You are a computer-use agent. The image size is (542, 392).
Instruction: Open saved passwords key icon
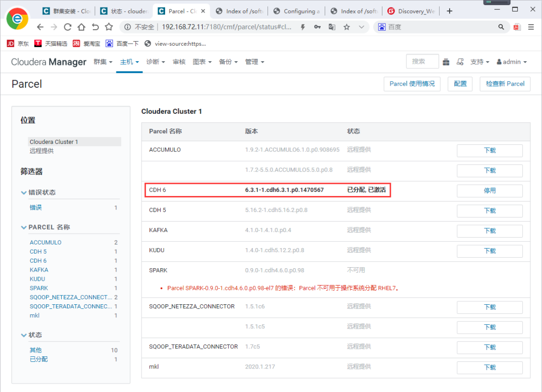click(x=317, y=27)
